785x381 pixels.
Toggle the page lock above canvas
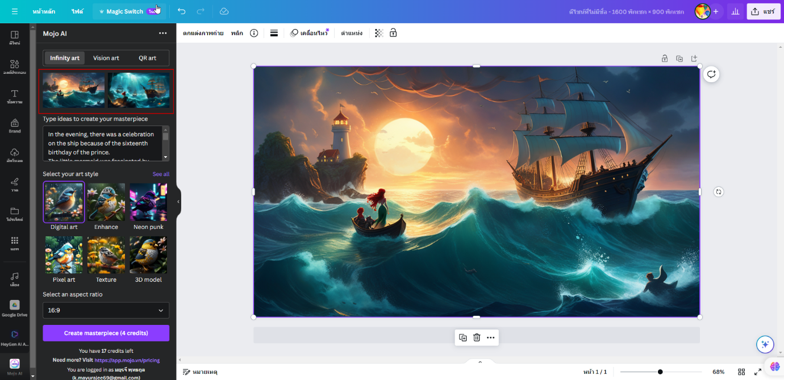click(x=664, y=58)
